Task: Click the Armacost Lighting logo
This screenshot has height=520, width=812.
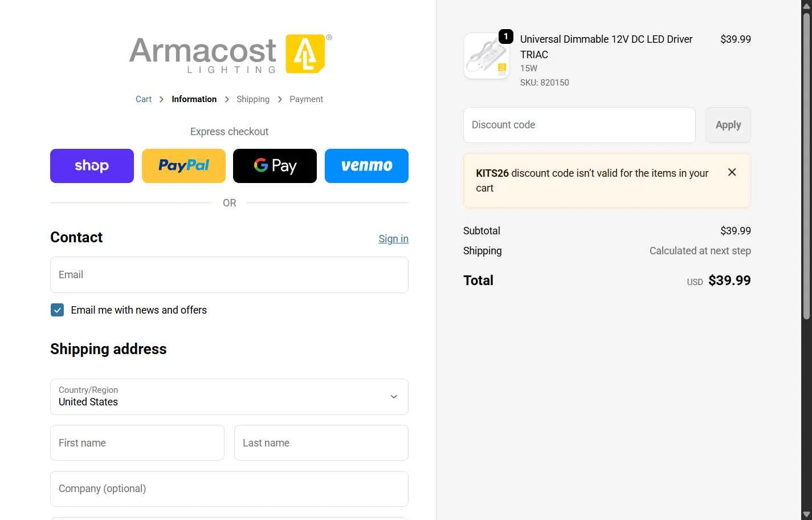Action: [230, 54]
